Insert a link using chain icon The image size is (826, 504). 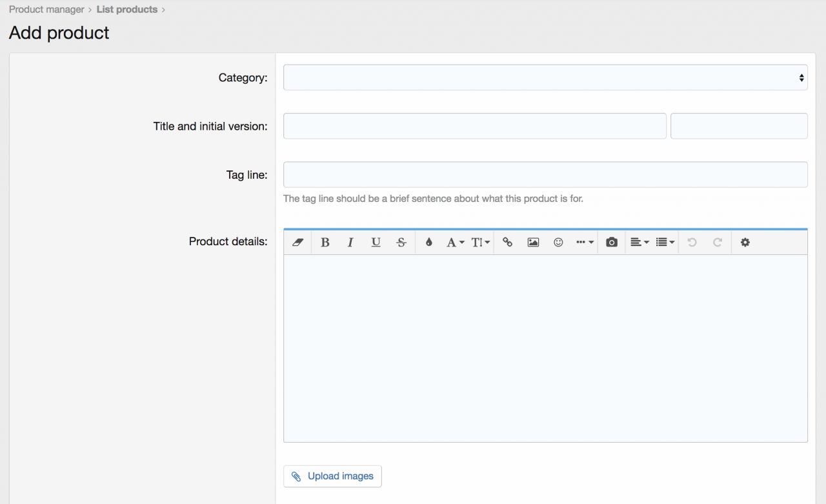point(508,243)
